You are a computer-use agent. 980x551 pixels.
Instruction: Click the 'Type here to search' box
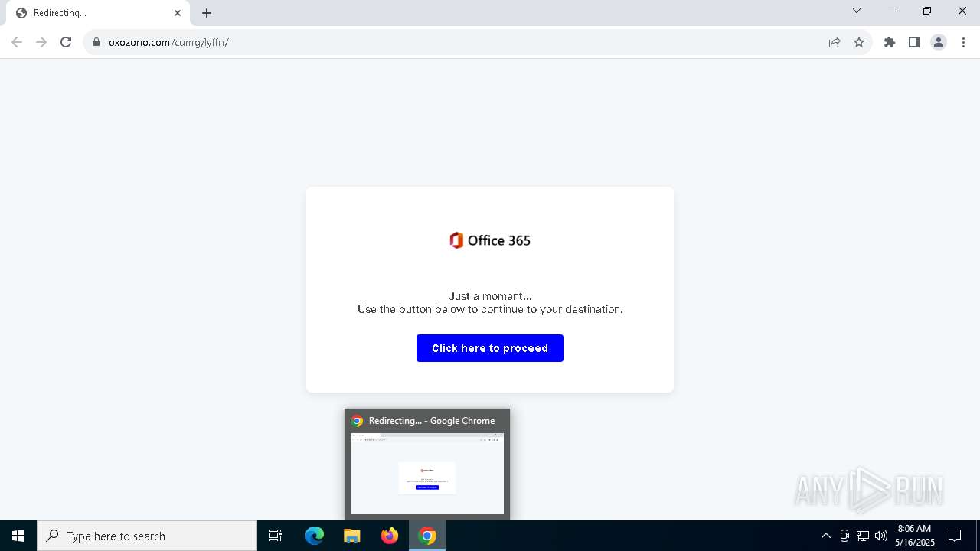[x=147, y=536]
